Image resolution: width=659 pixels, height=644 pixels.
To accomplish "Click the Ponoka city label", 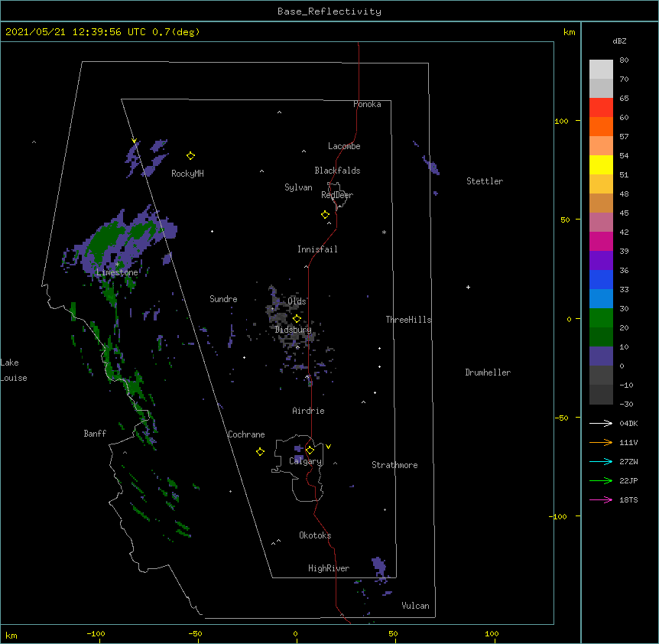I will pos(367,104).
